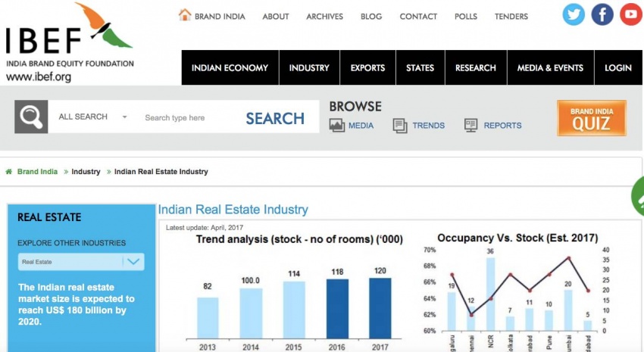Click the 2014 bar labeled 100.0

click(251, 313)
